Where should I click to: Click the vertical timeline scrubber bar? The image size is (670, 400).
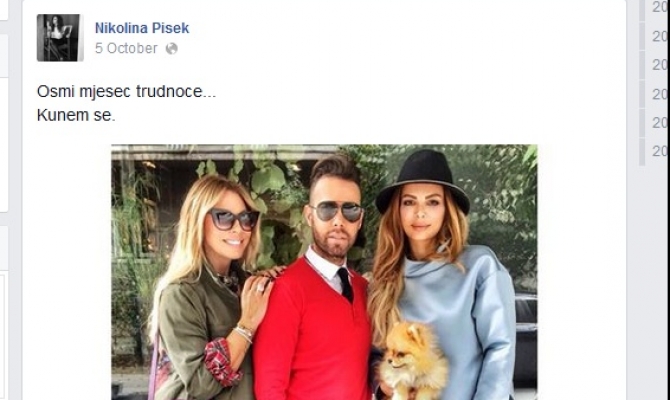point(642,83)
